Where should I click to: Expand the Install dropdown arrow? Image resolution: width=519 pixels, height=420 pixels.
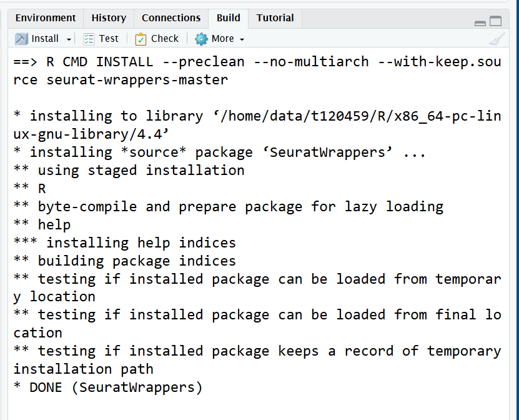click(69, 39)
